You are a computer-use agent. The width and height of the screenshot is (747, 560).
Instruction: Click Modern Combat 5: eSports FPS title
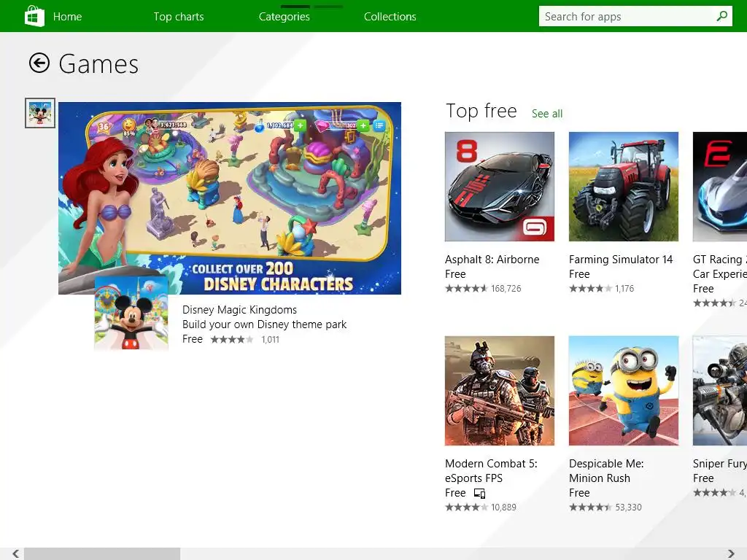[x=491, y=470]
